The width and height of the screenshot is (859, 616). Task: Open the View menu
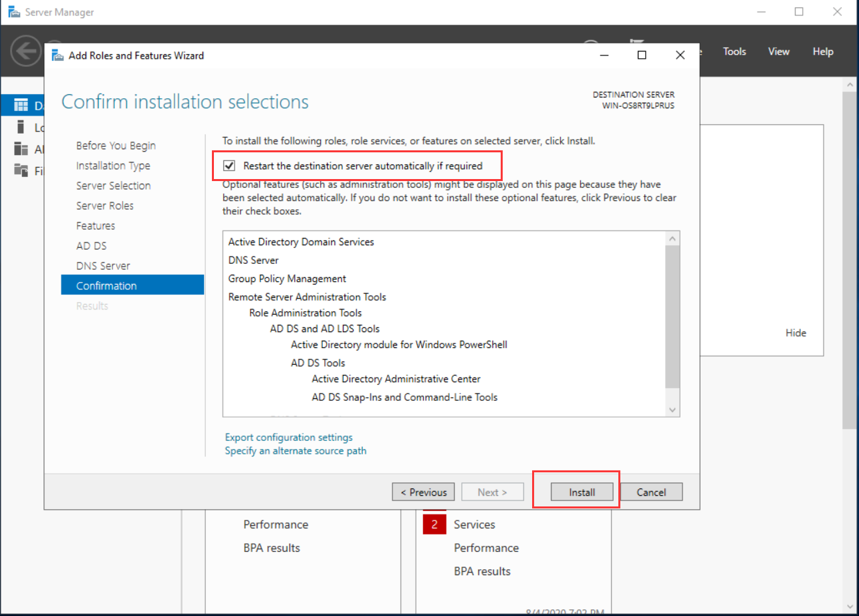click(x=778, y=51)
